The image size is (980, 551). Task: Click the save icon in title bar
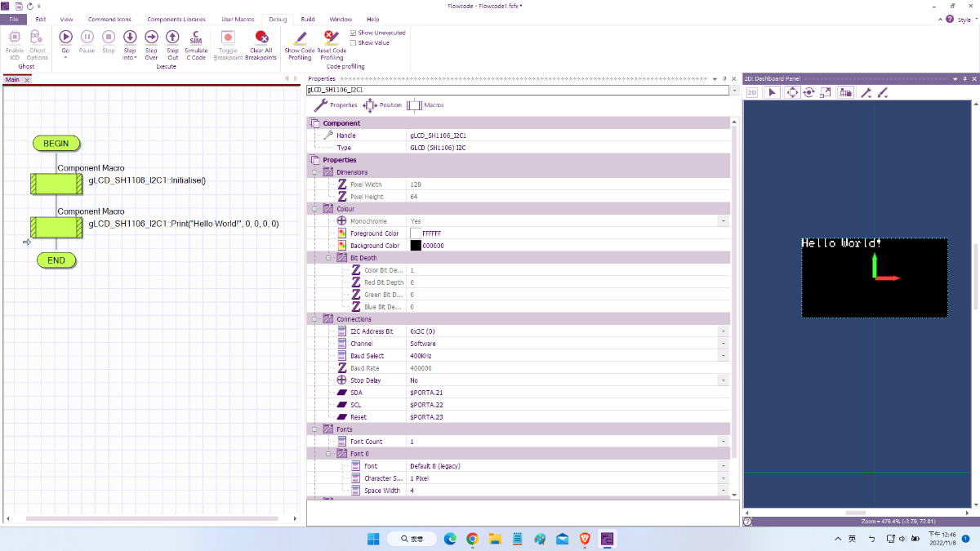(x=19, y=6)
